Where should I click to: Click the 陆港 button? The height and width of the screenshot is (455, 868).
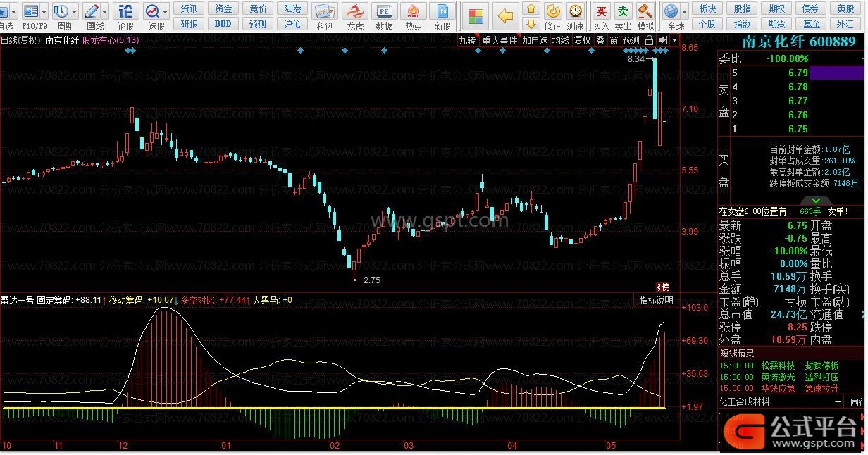pos(292,8)
